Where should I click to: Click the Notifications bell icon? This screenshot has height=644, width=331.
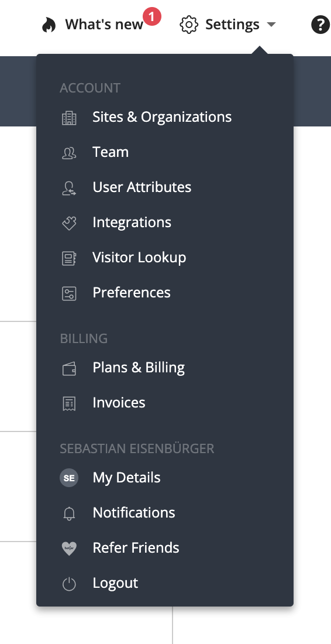tap(69, 513)
